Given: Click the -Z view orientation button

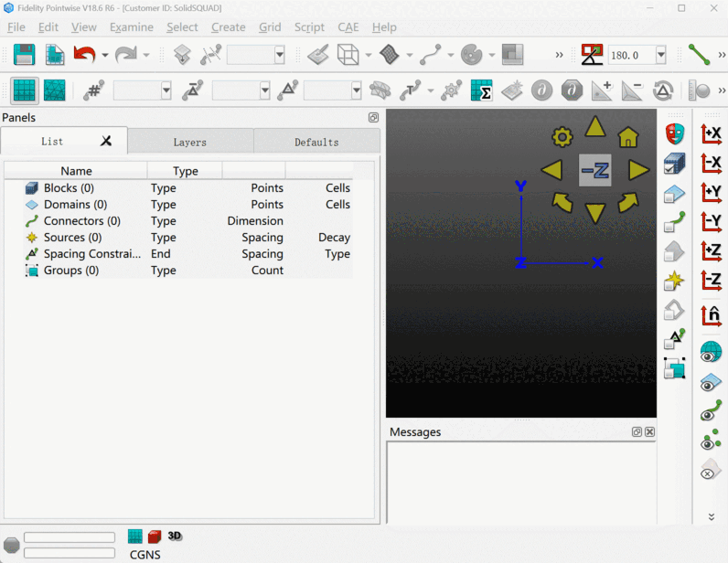Looking at the screenshot, I should (x=594, y=170).
